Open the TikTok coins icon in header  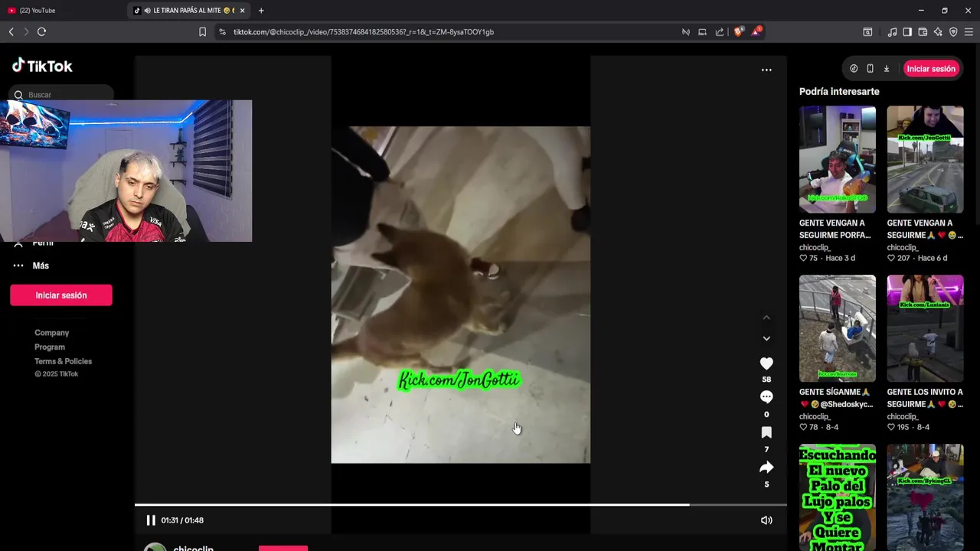(854, 69)
